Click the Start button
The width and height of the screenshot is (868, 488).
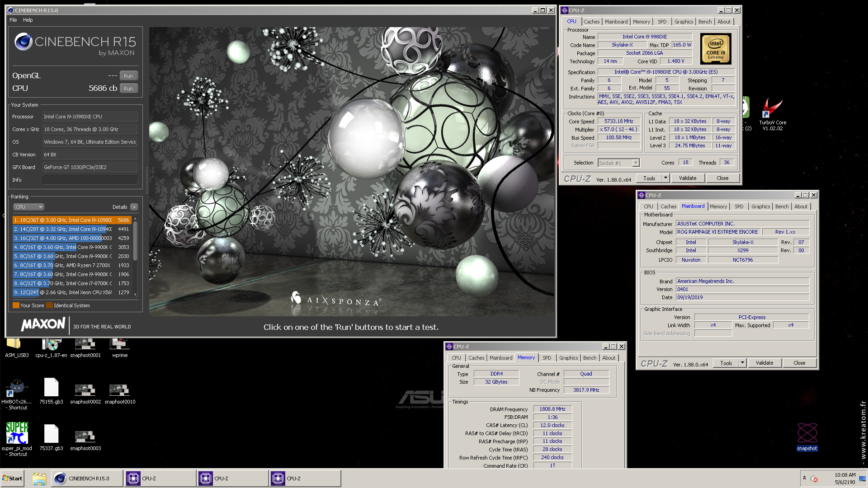13,479
